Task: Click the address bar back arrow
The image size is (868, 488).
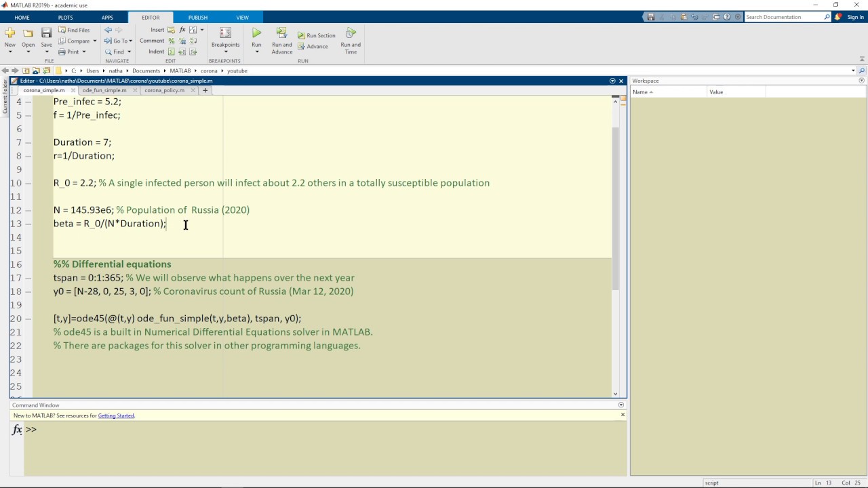Action: (5, 70)
